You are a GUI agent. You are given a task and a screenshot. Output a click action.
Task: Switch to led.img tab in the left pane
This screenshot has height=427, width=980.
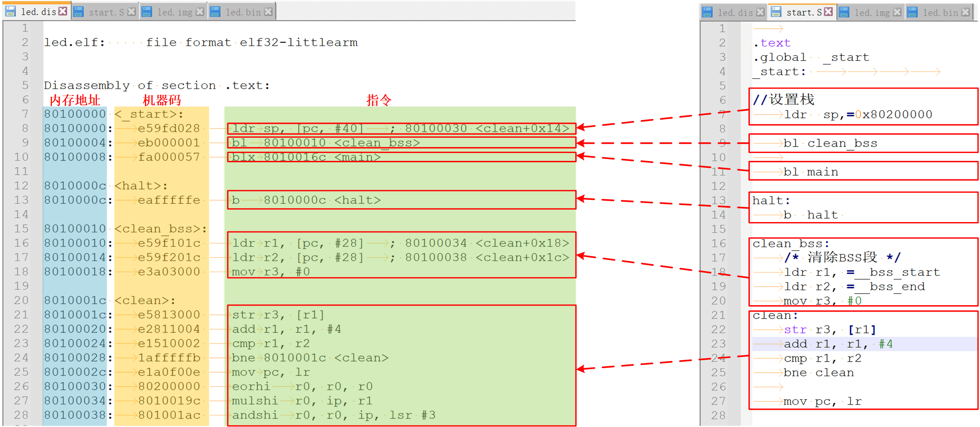[175, 12]
